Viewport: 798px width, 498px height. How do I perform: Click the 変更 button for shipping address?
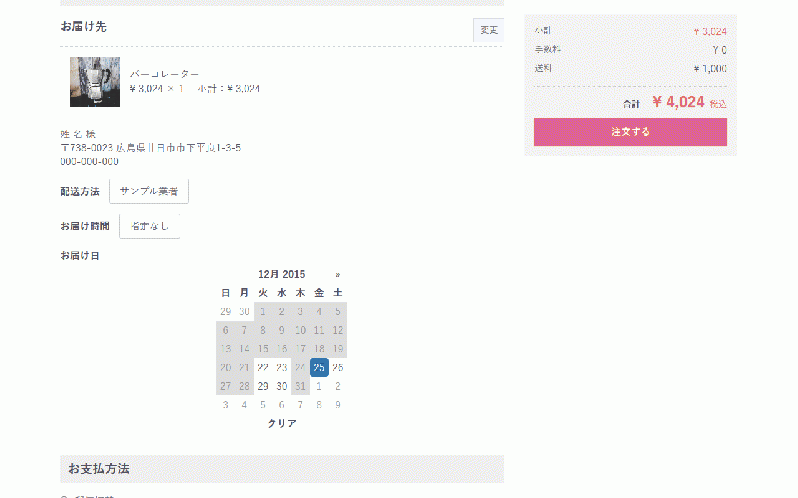pos(489,30)
